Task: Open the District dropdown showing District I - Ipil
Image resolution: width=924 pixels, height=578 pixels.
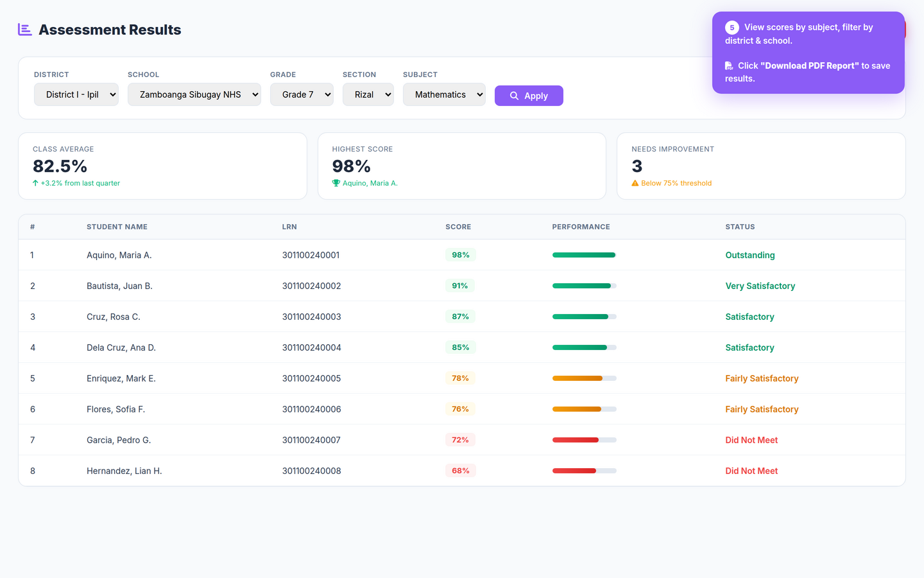Action: pyautogui.click(x=76, y=94)
